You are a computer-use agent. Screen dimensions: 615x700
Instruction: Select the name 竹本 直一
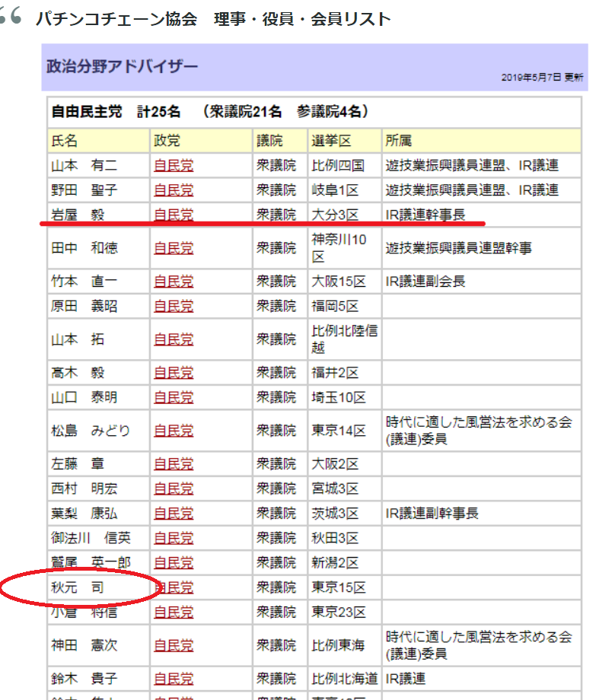[84, 282]
